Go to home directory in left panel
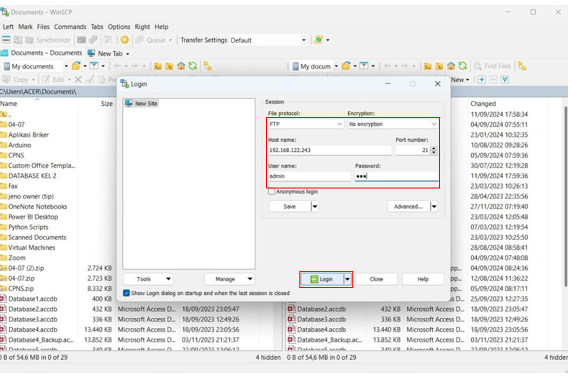The width and height of the screenshot is (572, 382). tap(181, 66)
